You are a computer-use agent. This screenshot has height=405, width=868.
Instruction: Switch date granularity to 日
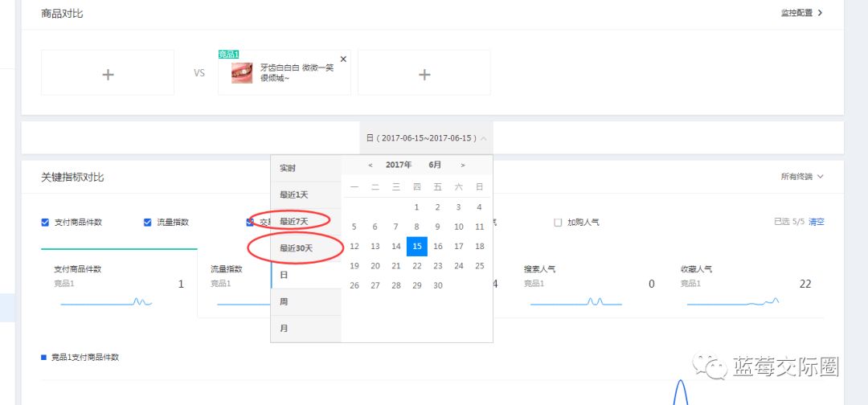tap(306, 275)
